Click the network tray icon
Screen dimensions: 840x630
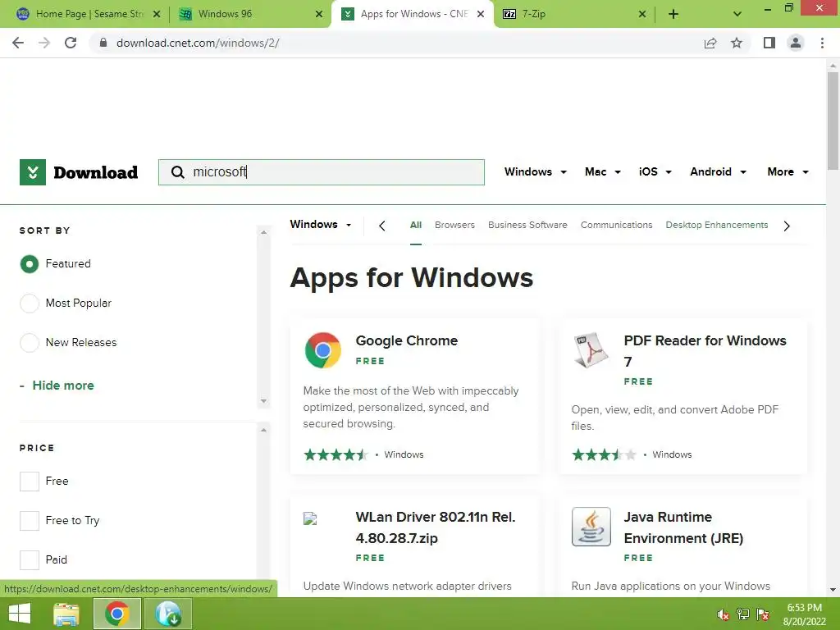(x=743, y=614)
